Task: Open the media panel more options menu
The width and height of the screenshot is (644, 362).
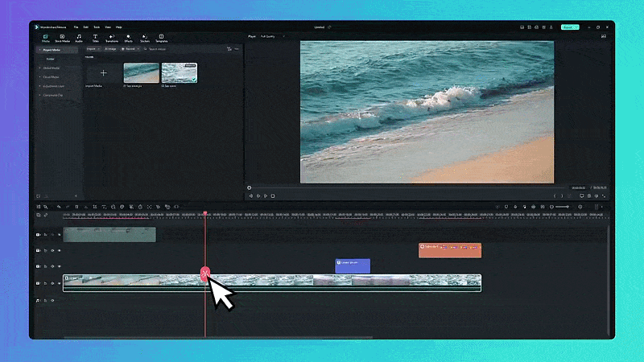Action: [237, 49]
